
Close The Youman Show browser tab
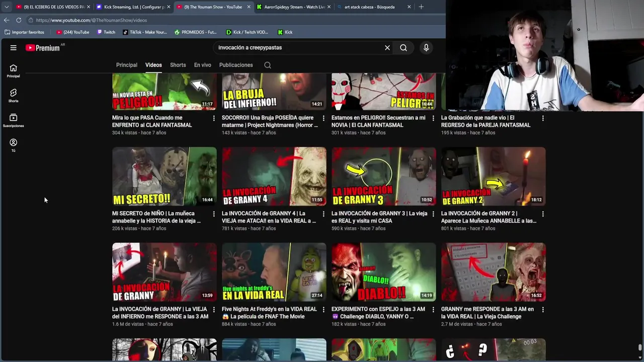coord(249,7)
